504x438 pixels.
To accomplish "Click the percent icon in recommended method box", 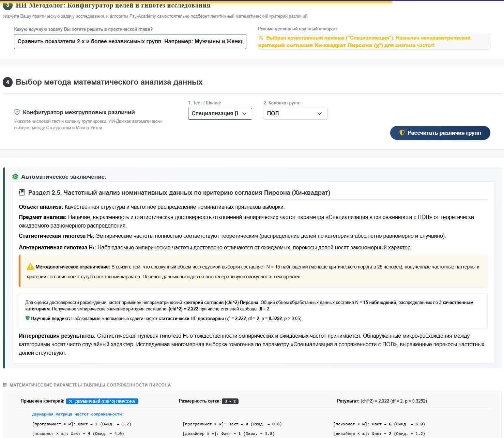I will click(x=261, y=38).
